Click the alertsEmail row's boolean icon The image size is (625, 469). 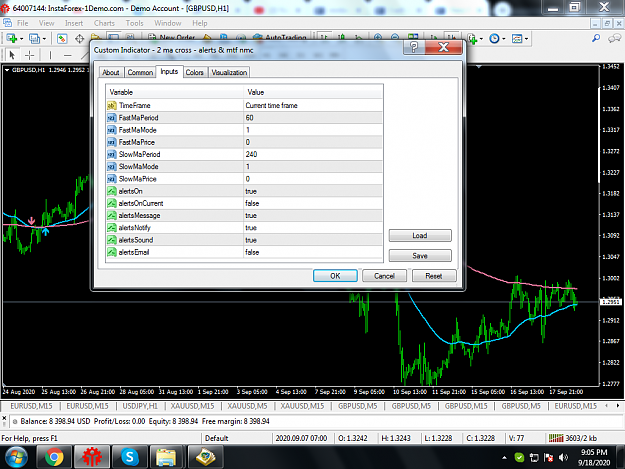[112, 252]
